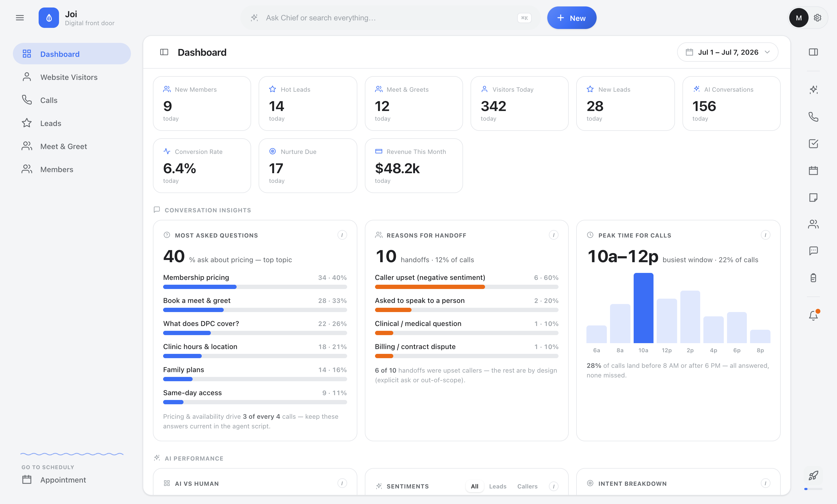Open the phone icon in right rail
The width and height of the screenshot is (837, 504).
[813, 117]
